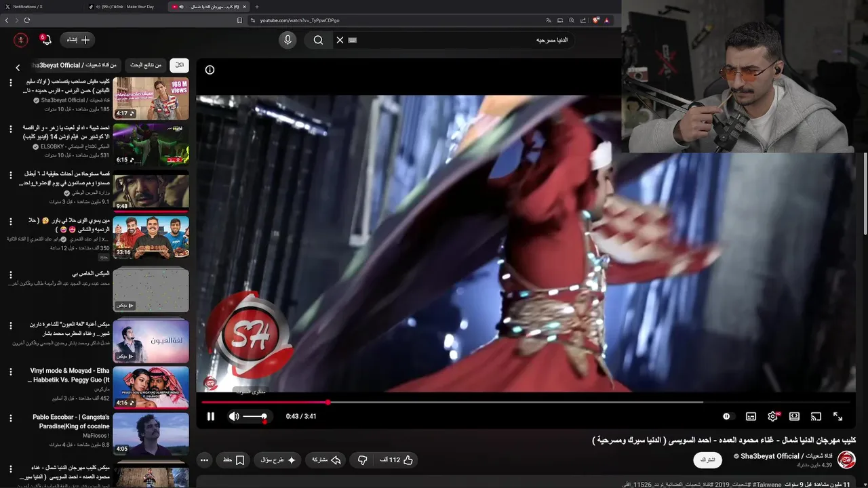Start voice search with microphone icon
This screenshot has width=868, height=488.
click(288, 40)
